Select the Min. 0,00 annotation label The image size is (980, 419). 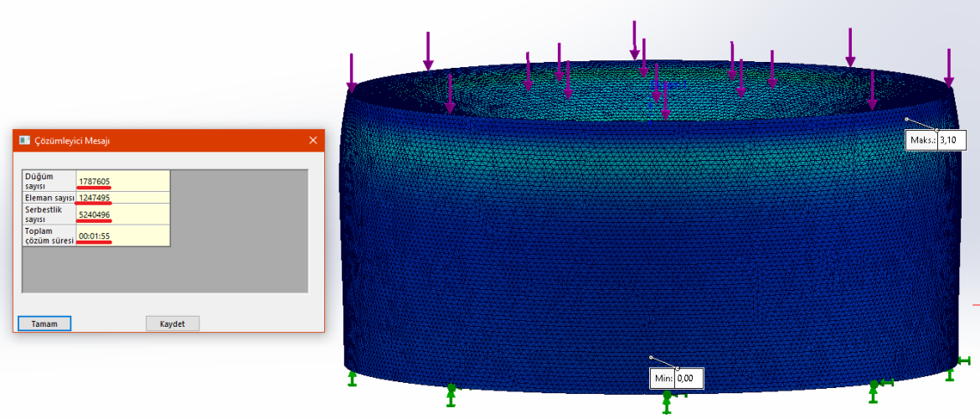[677, 379]
